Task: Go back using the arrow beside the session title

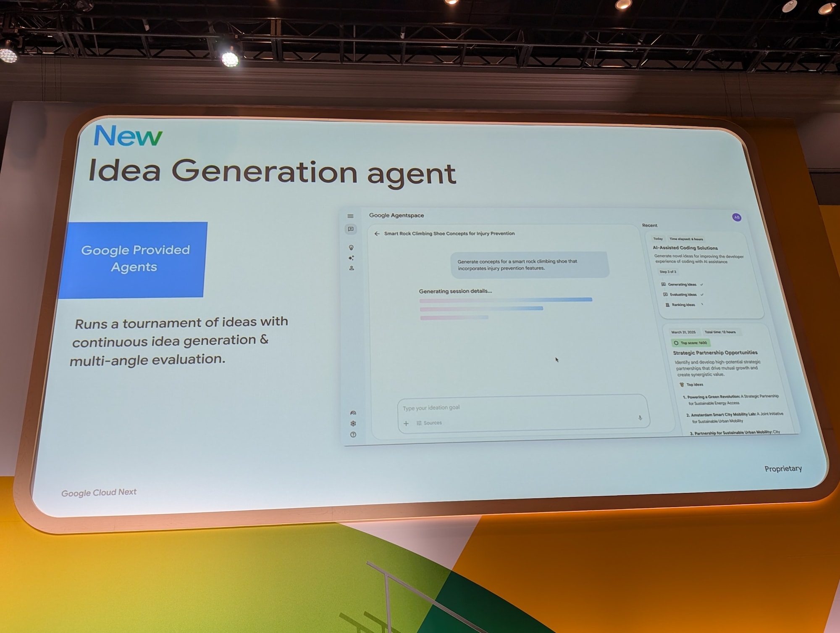Action: point(377,234)
